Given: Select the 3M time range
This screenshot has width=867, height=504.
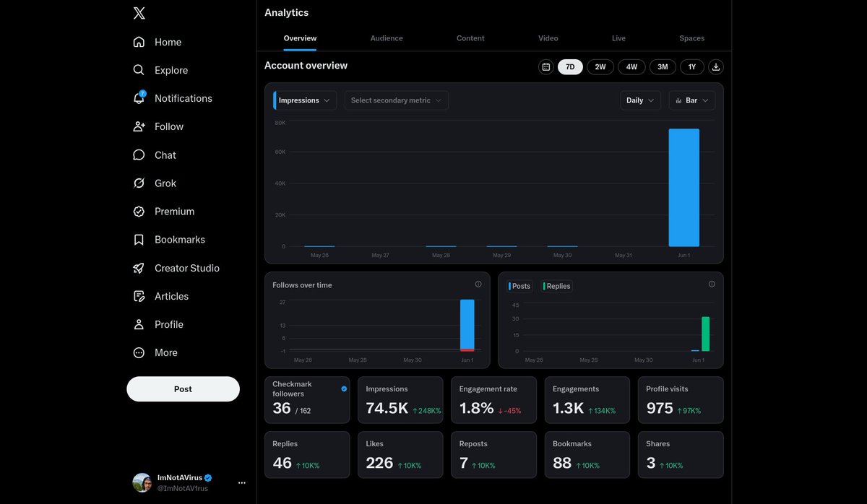Looking at the screenshot, I should (x=663, y=67).
